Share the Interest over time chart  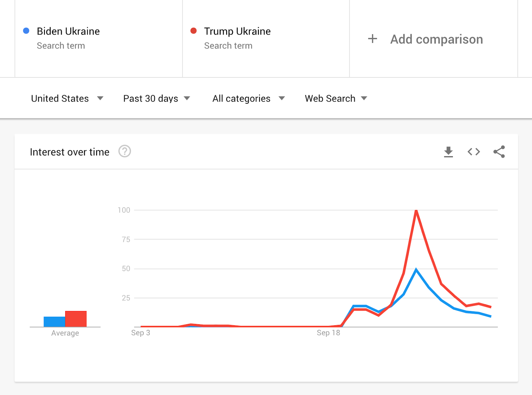(x=499, y=152)
